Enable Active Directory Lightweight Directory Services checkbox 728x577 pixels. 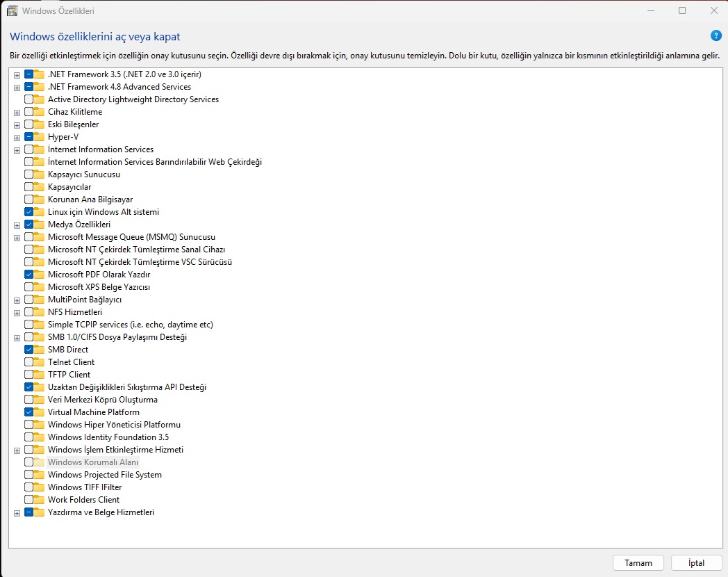point(28,99)
